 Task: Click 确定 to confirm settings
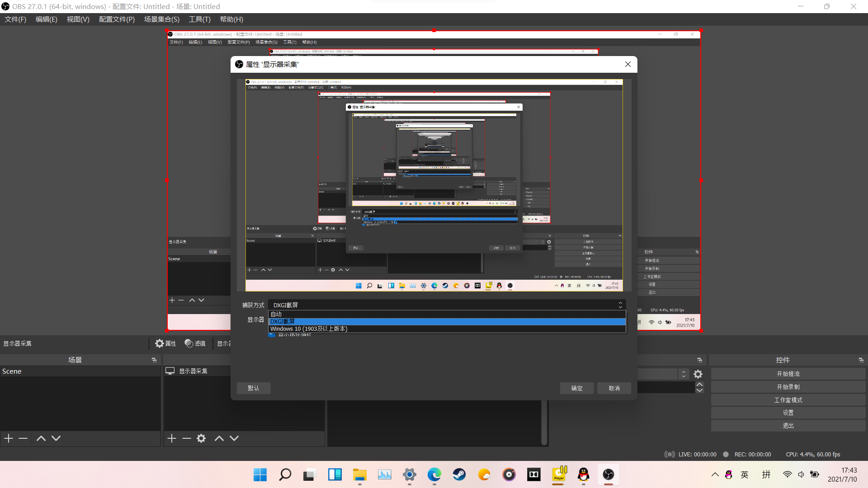(x=576, y=388)
